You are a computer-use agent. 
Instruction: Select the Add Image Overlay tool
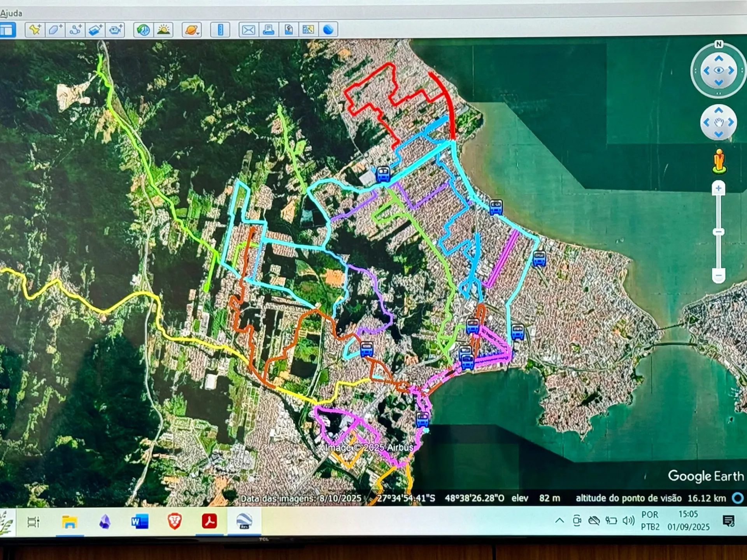pyautogui.click(x=95, y=30)
